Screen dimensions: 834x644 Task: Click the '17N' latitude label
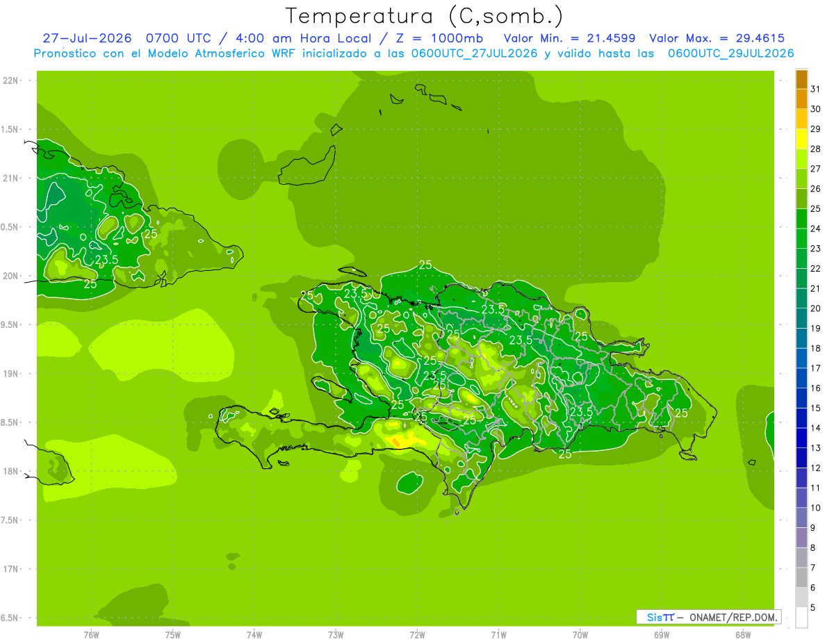(10, 569)
